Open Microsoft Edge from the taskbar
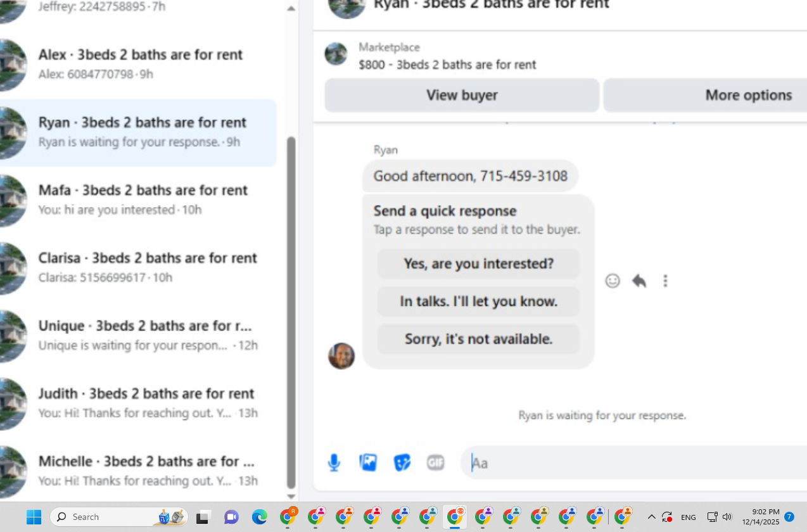Screen dimensions: 807x532 pyautogui.click(x=260, y=517)
